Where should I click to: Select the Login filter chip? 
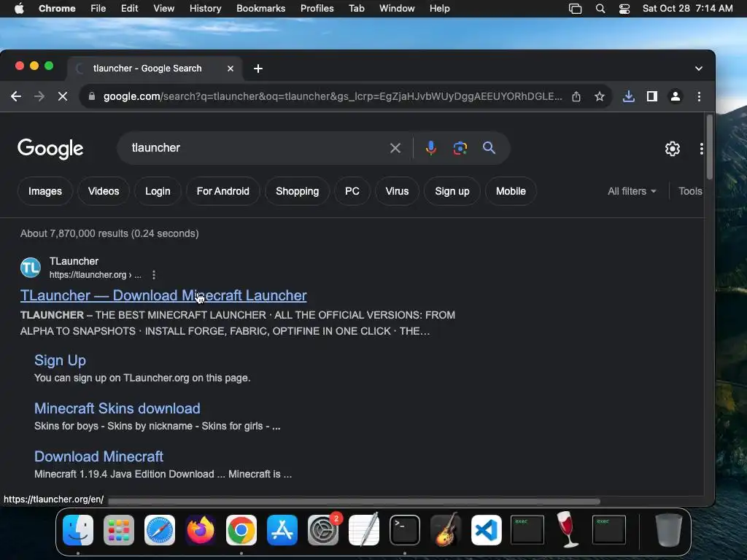[x=158, y=192]
